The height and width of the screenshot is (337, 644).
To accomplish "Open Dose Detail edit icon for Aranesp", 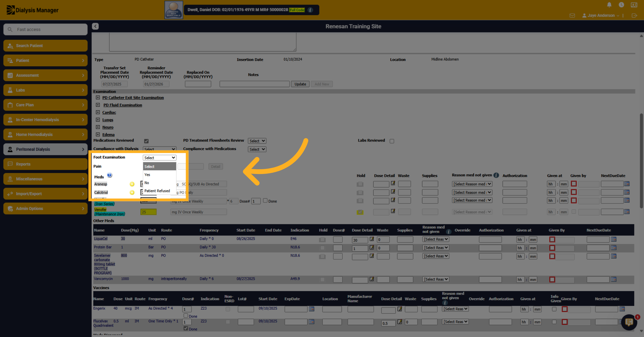I will [x=393, y=183].
